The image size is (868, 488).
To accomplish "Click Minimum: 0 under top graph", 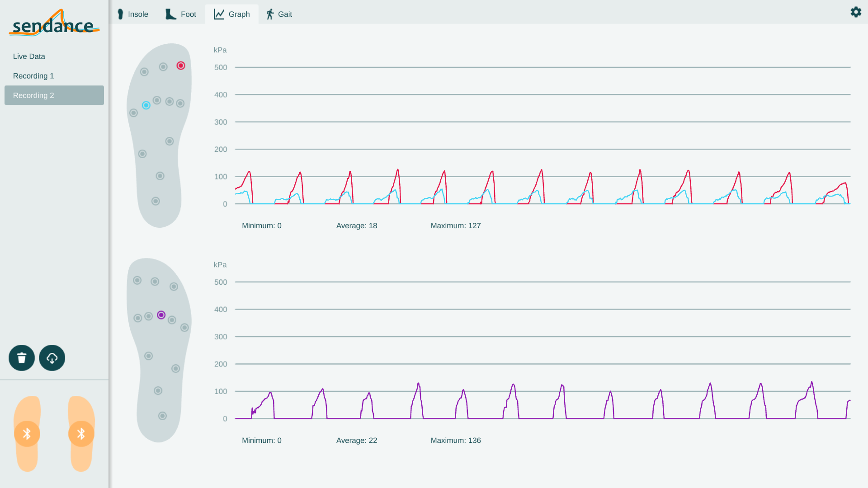I will coord(262,225).
